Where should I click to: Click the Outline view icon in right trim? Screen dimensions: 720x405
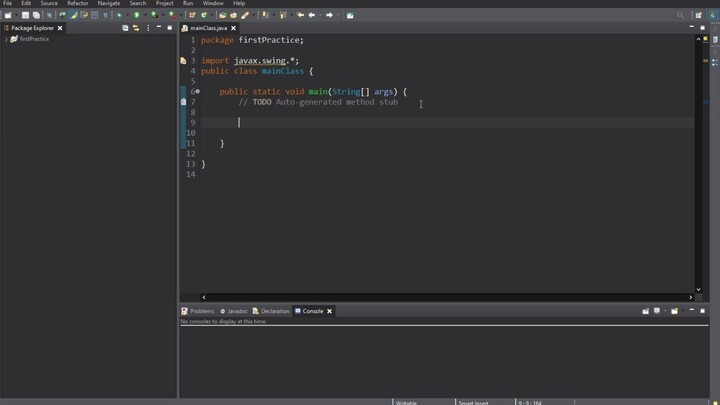(x=715, y=62)
